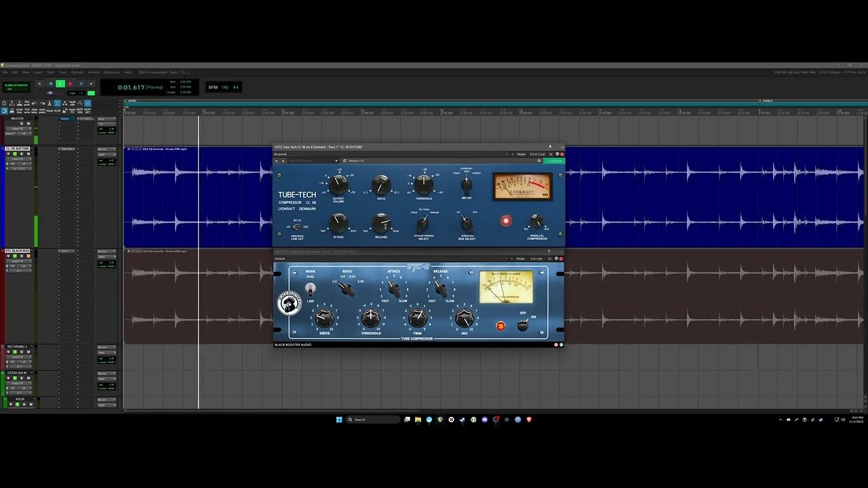
Task: Click Param button in Tube-Tech window
Action: point(521,154)
